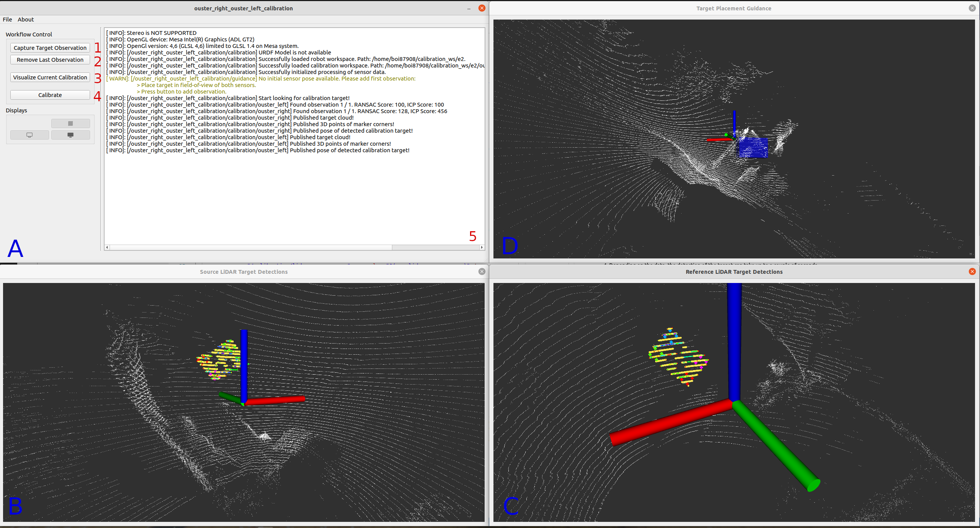Click the log scrollbar right arrow
The image size is (980, 528).
(482, 248)
